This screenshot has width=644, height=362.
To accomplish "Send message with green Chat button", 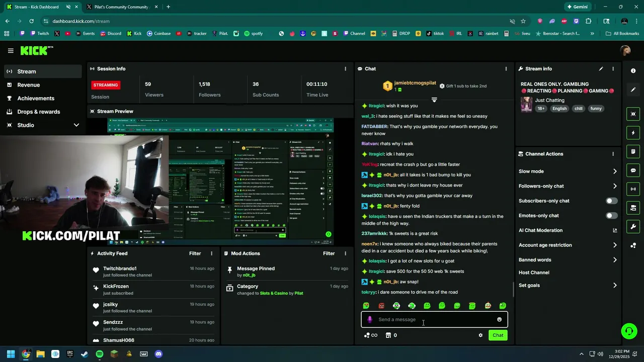I will [x=498, y=335].
